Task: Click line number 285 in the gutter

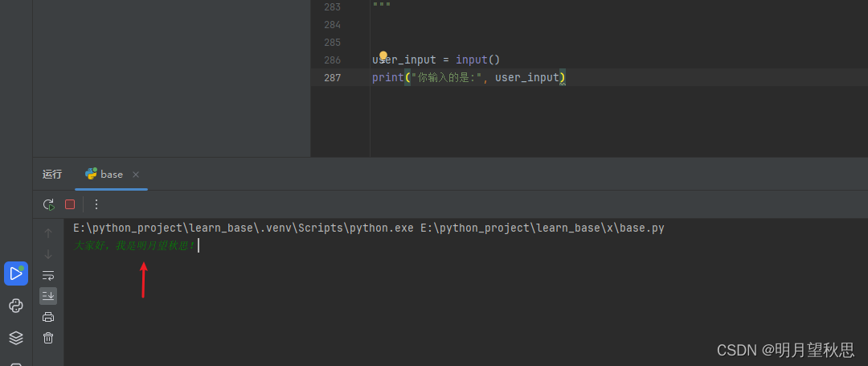Action: pos(332,42)
